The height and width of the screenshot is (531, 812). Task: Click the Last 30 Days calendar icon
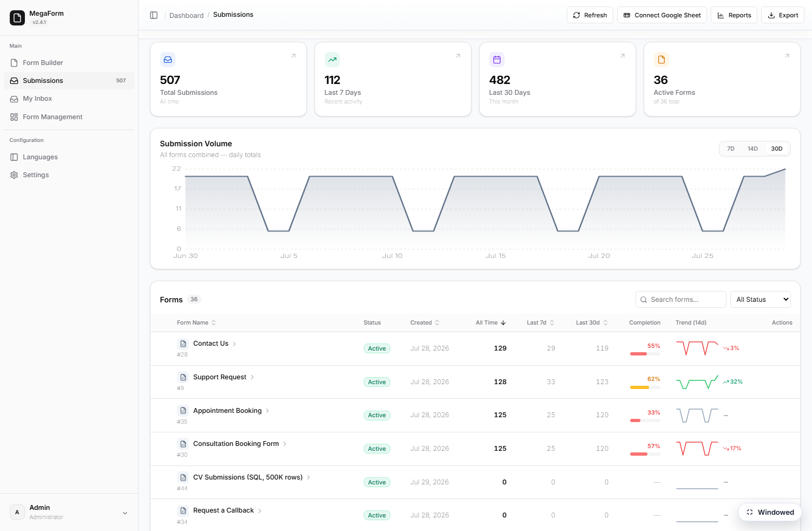(497, 60)
